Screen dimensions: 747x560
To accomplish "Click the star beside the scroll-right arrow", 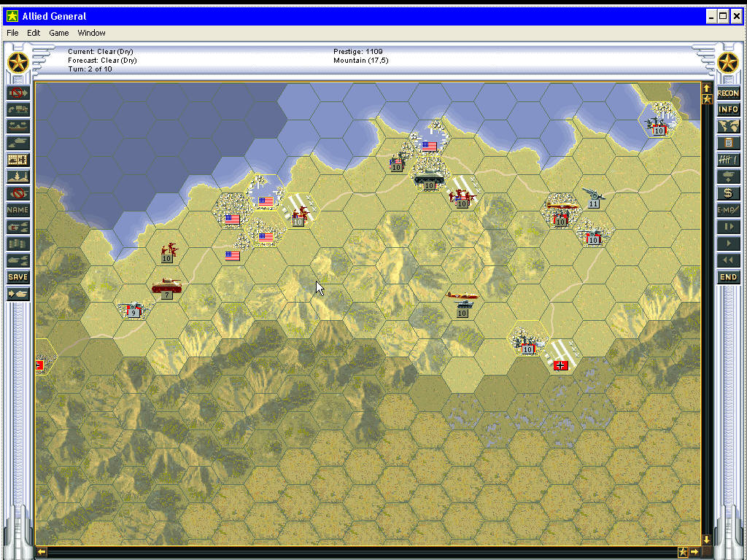I will [x=683, y=552].
